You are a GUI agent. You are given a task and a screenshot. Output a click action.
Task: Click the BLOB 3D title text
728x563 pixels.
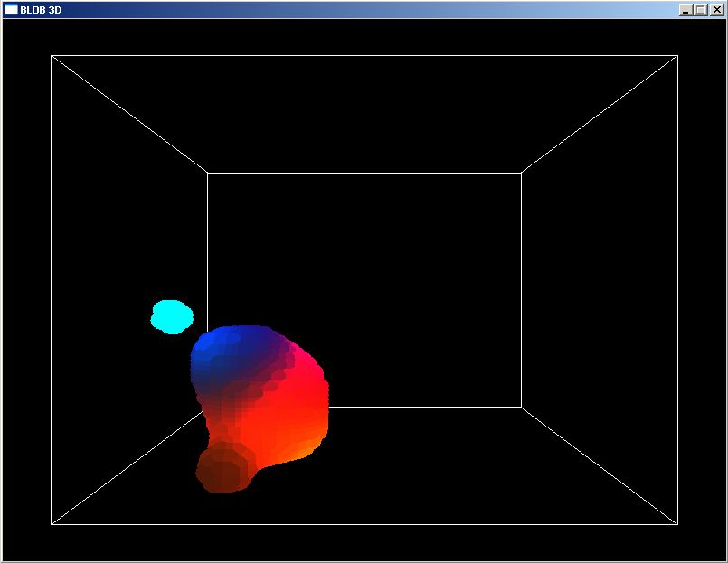pyautogui.click(x=41, y=10)
